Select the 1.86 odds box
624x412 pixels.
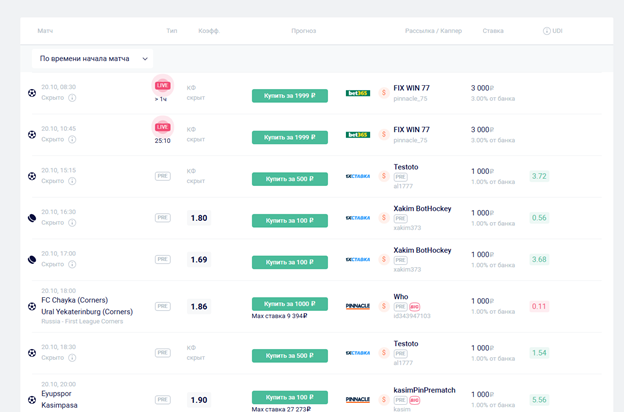[199, 306]
